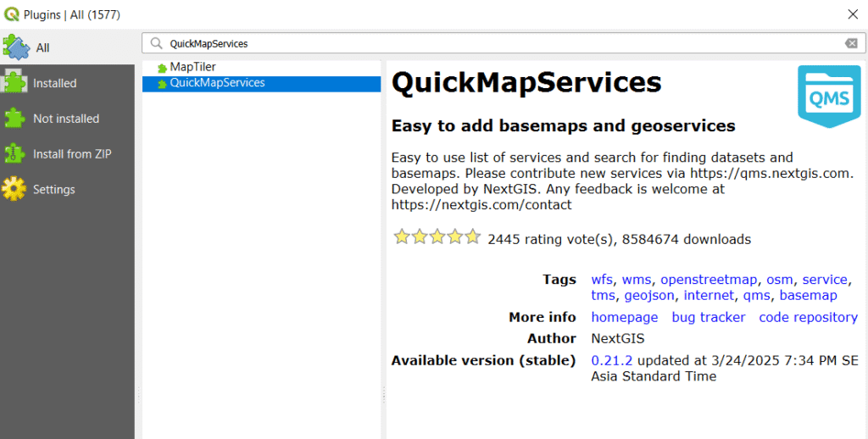Open the geojson tag link
The height and width of the screenshot is (439, 868).
pyautogui.click(x=649, y=296)
